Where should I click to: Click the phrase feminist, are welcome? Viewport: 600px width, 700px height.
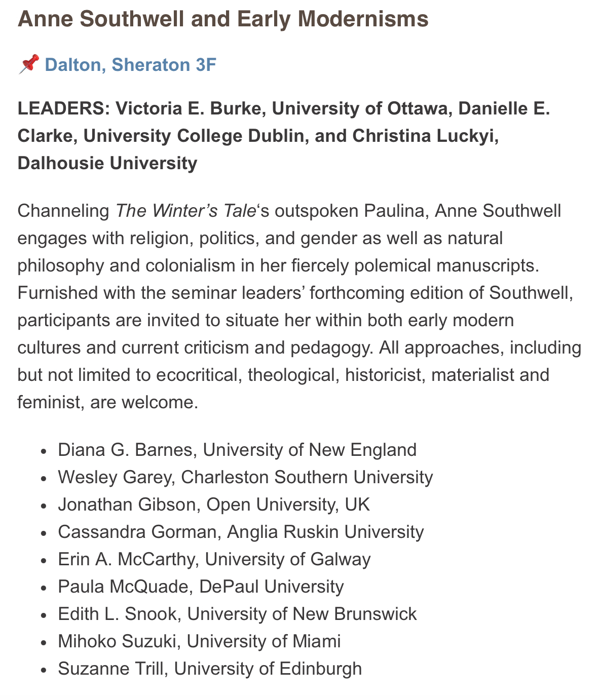107,402
